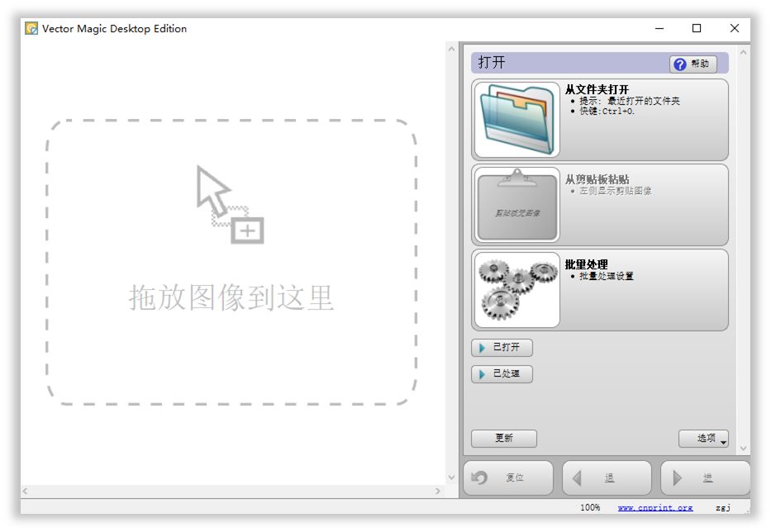This screenshot has height=532, width=771.
Task: Click horizontal scrollbar left arrow
Action: [x=25, y=491]
